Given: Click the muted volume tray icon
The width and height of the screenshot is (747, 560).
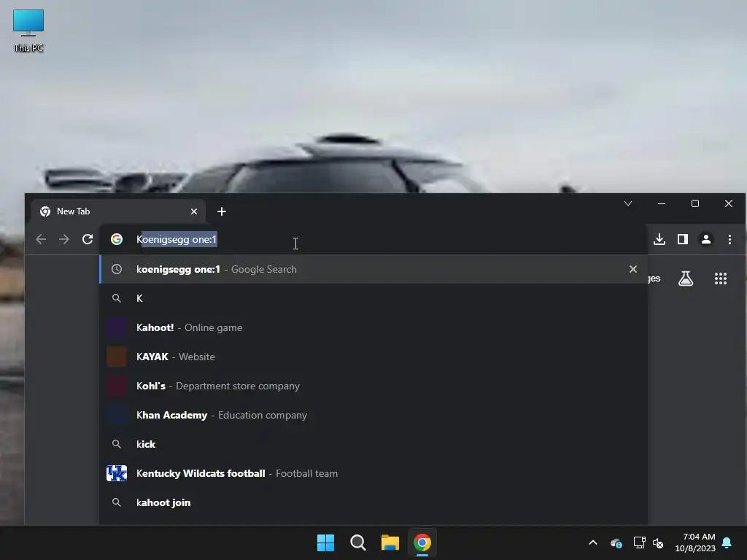Looking at the screenshot, I should click(658, 542).
